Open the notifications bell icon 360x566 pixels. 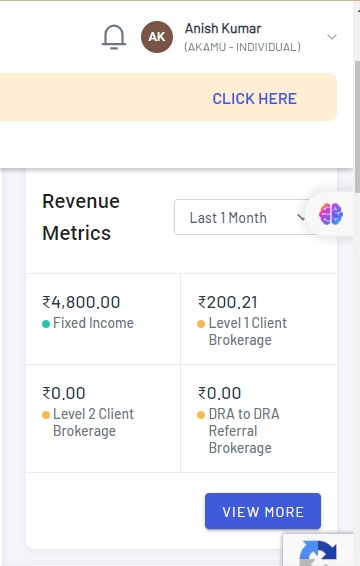(x=114, y=37)
